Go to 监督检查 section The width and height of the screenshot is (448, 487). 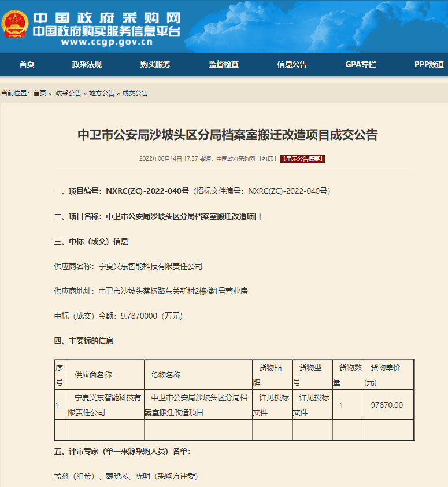[224, 64]
